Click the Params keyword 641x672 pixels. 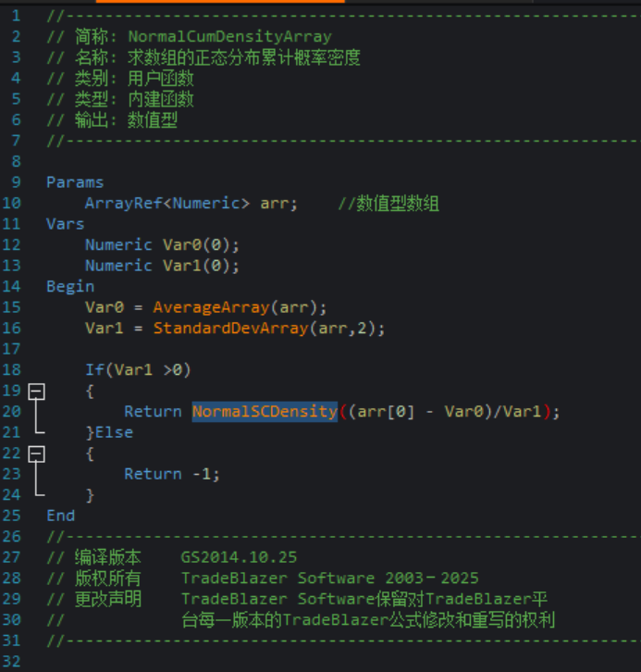point(75,182)
